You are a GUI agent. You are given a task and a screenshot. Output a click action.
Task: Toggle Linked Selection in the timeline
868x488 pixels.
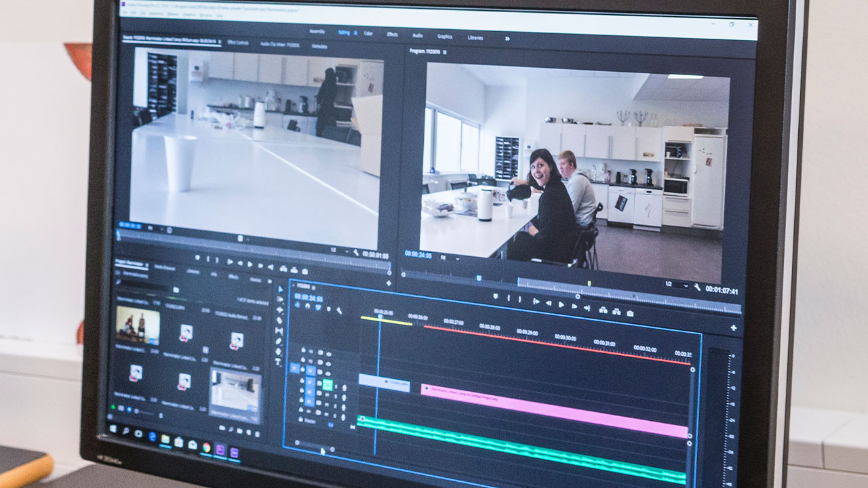(318, 307)
